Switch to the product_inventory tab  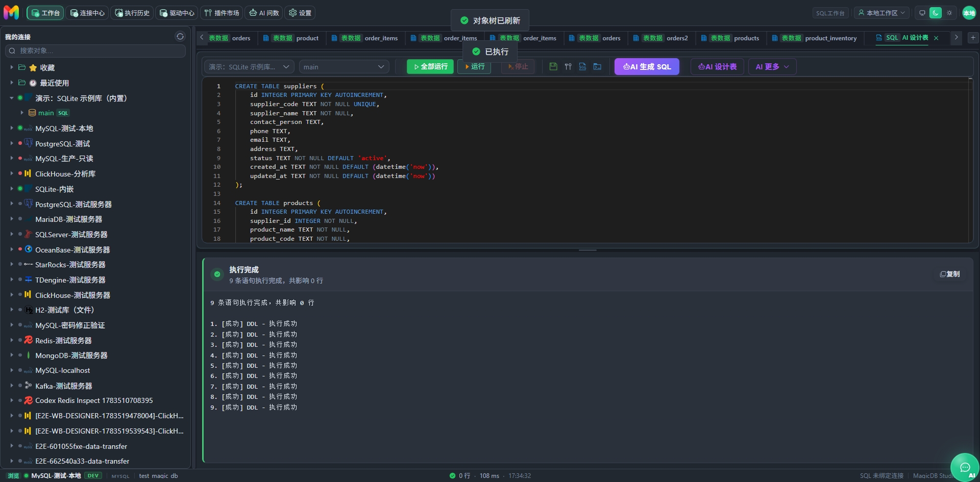click(x=815, y=38)
